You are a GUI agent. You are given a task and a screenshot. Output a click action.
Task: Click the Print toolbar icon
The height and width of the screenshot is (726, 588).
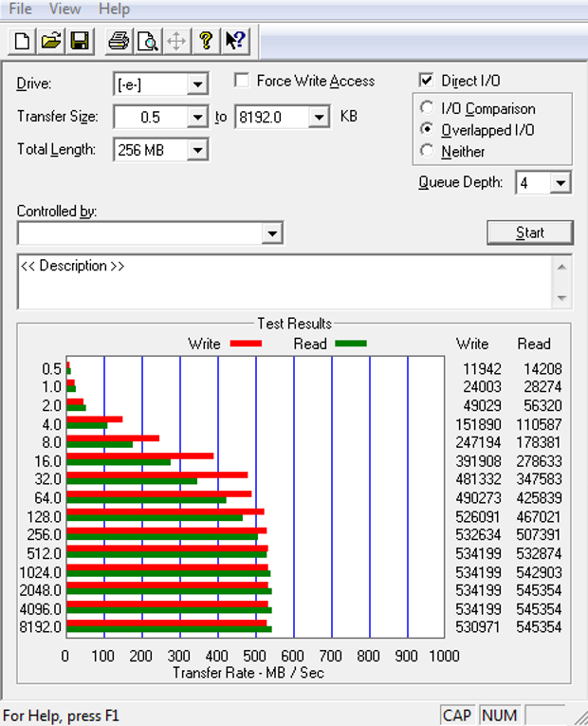point(119,41)
